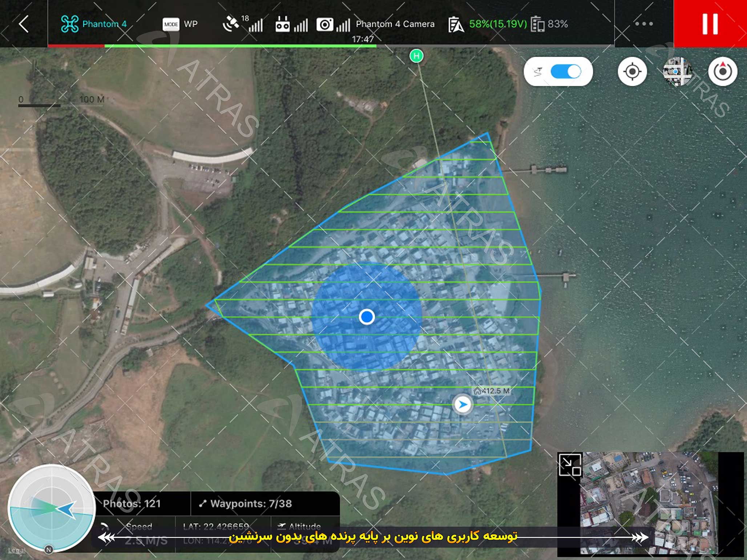Tap the GPS satellite signal icon
The image size is (747, 560).
231,24
